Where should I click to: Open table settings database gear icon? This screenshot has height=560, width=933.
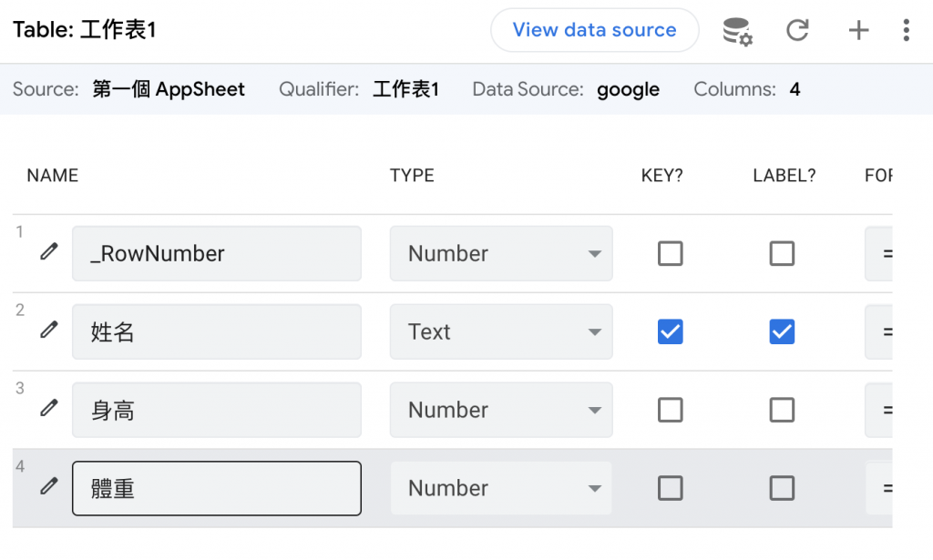pos(737,31)
